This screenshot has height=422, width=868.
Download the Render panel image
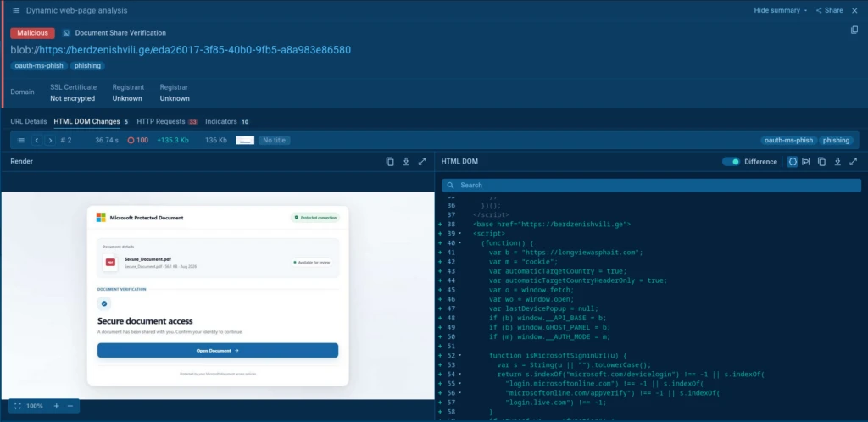pyautogui.click(x=406, y=162)
